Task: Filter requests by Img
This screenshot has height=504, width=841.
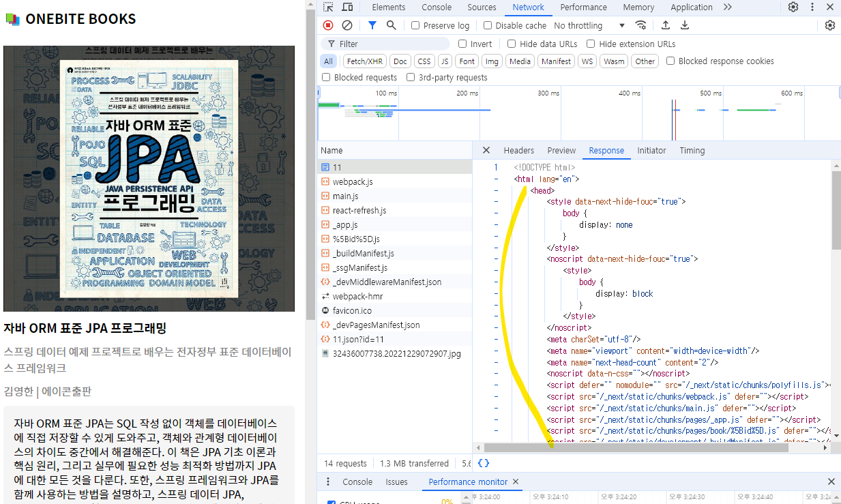Action: point(492,61)
